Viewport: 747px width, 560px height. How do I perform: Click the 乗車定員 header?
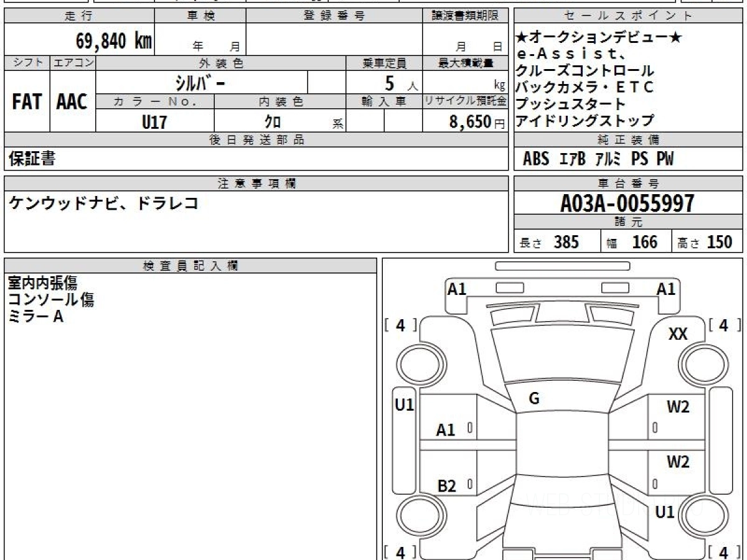tap(384, 63)
